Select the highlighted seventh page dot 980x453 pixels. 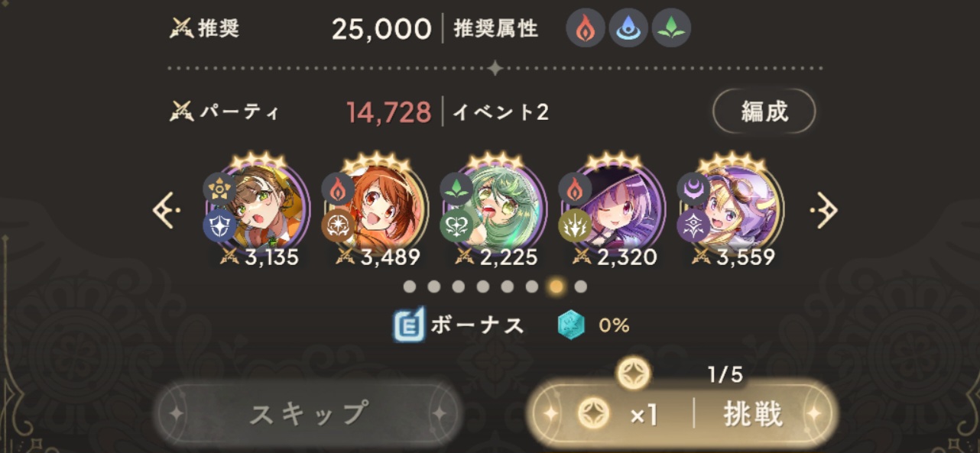point(557,286)
